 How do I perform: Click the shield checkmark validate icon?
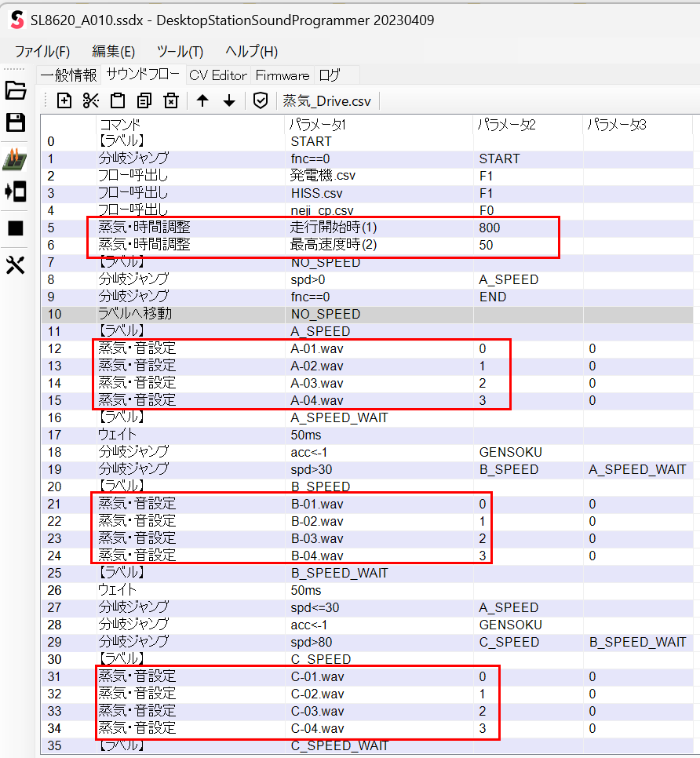point(261,100)
